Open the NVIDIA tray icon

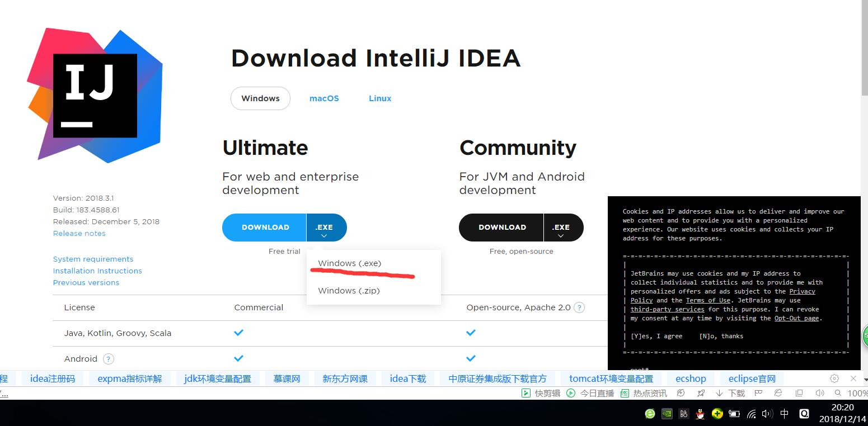click(667, 414)
